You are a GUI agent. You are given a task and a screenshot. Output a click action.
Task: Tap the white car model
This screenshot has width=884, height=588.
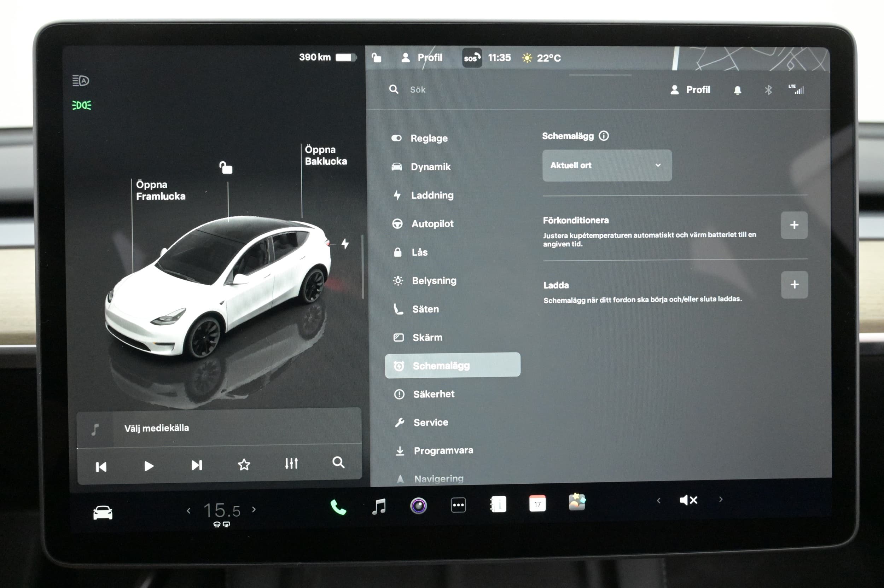tap(217, 287)
